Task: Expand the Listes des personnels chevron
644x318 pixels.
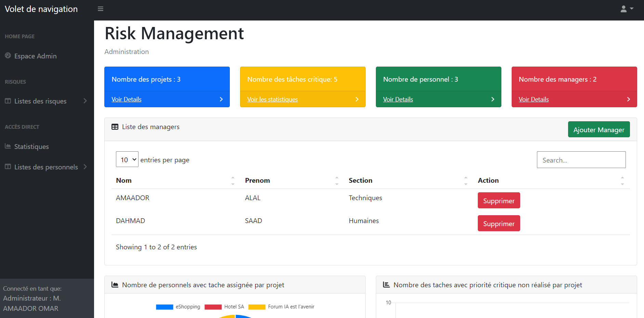Action: click(85, 167)
